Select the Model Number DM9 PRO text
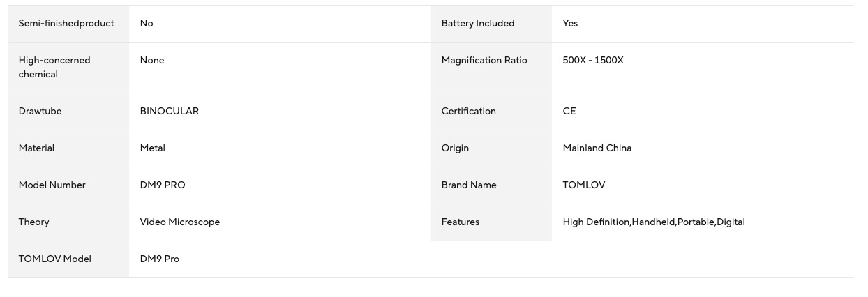This screenshot has width=868, height=297. 163,185
